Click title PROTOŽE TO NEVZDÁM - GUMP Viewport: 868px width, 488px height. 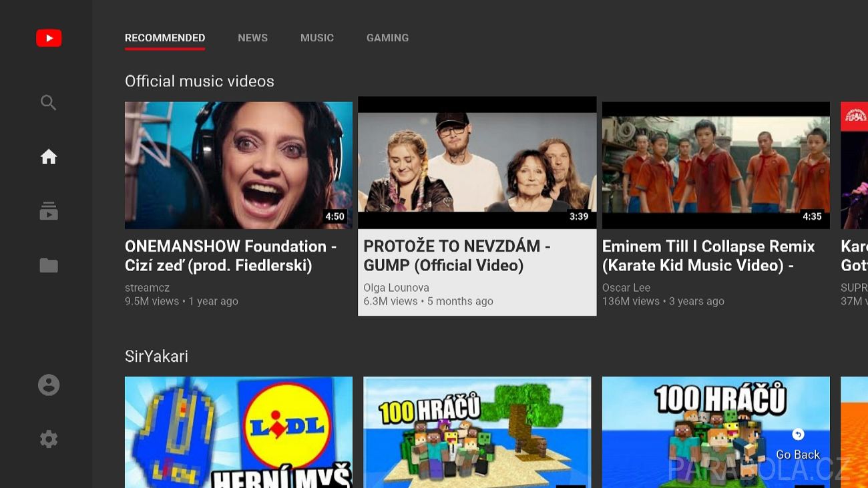click(x=457, y=256)
